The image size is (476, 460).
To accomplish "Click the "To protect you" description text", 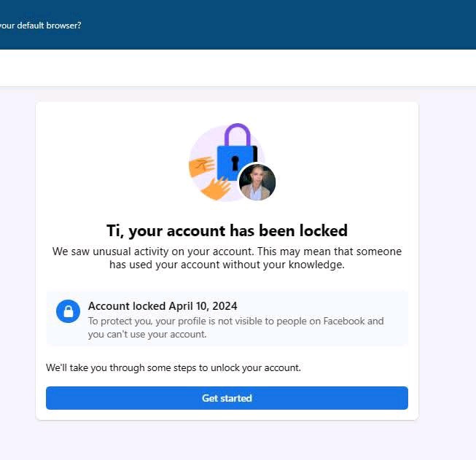I will tap(235, 327).
